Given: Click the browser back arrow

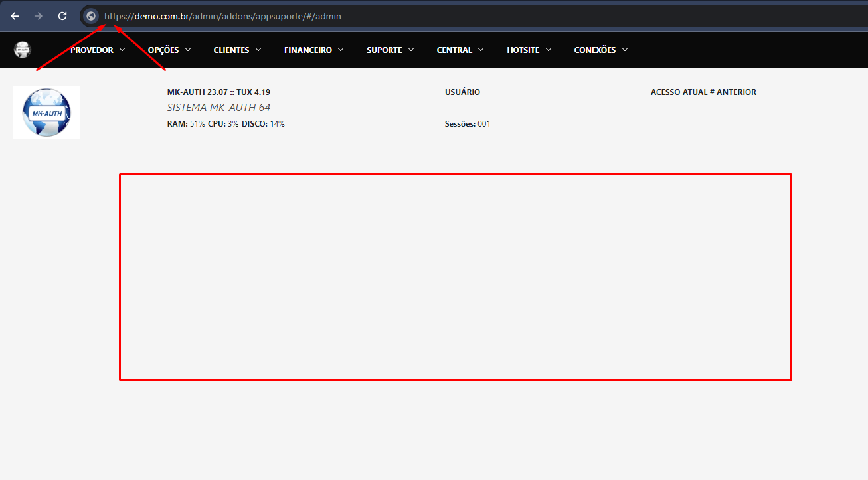Looking at the screenshot, I should coord(15,16).
